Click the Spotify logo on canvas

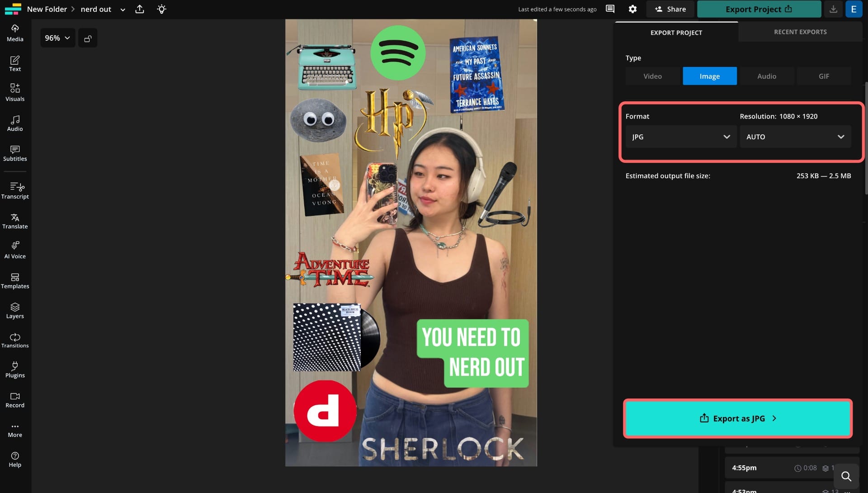pos(397,53)
